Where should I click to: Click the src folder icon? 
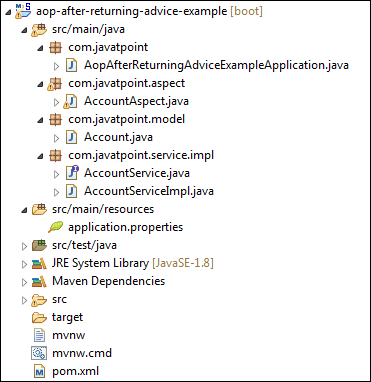point(39,300)
